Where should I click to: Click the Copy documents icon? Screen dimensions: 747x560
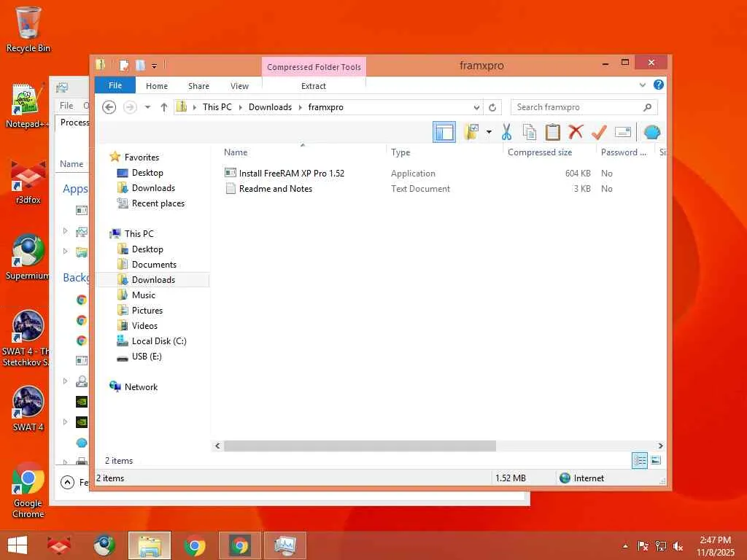pos(530,132)
